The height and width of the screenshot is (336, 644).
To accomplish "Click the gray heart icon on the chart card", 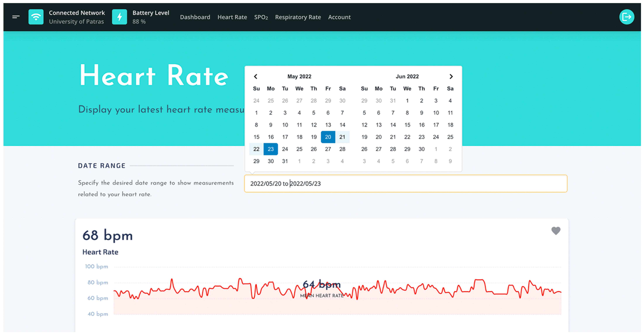I will (556, 231).
